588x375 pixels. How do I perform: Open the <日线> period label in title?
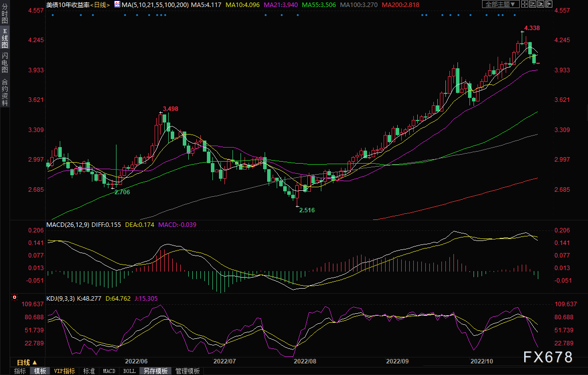pos(98,5)
